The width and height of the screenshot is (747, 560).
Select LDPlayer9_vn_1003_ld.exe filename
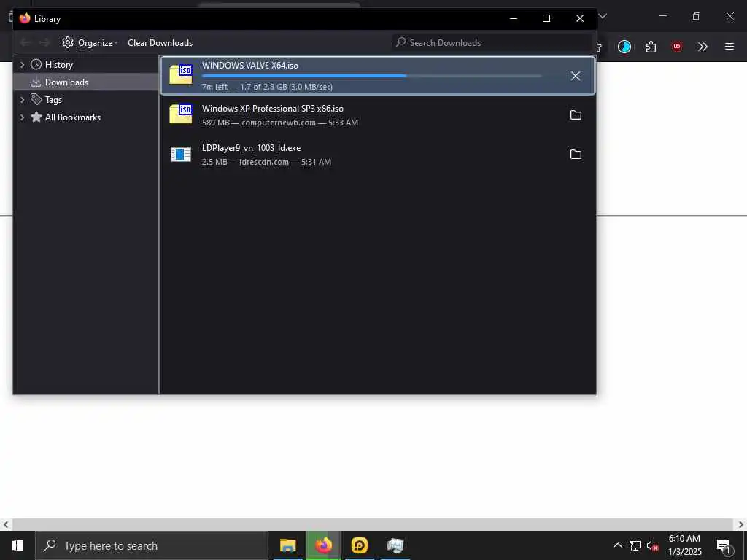click(x=251, y=148)
